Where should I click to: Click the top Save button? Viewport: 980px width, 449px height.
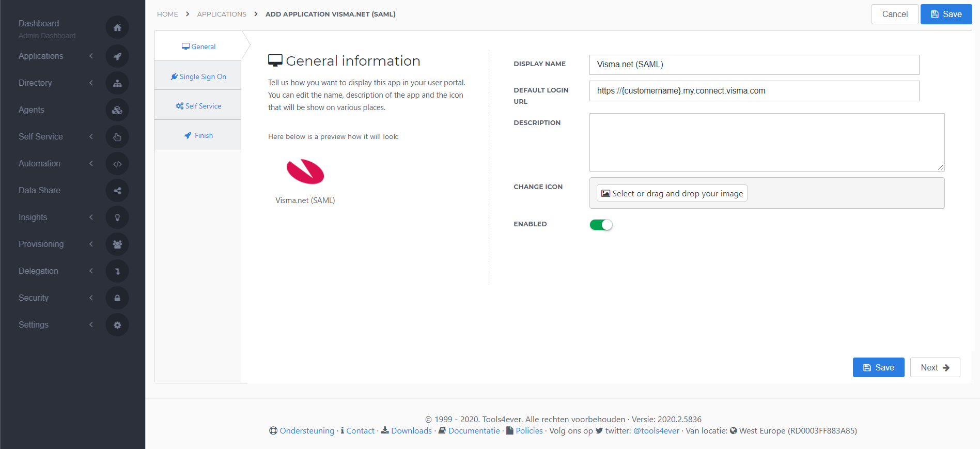tap(946, 14)
